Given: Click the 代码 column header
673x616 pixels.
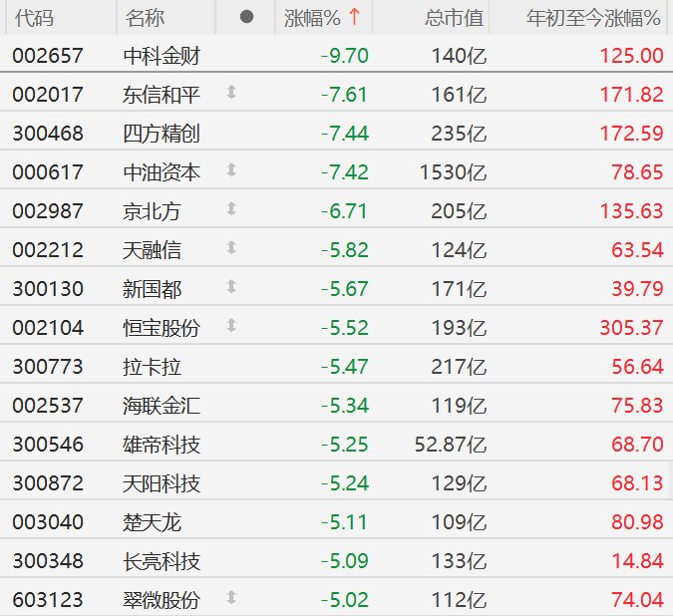Looking at the screenshot, I should [x=34, y=18].
